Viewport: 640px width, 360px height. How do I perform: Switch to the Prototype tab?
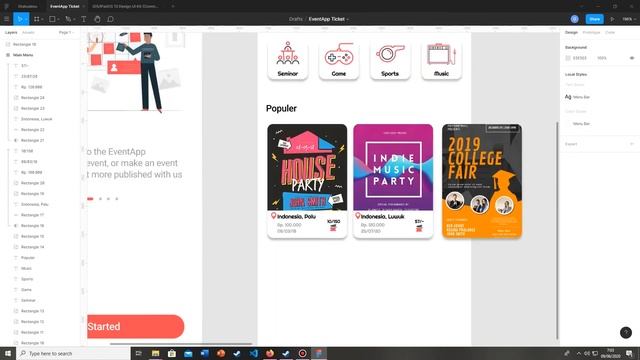point(591,32)
